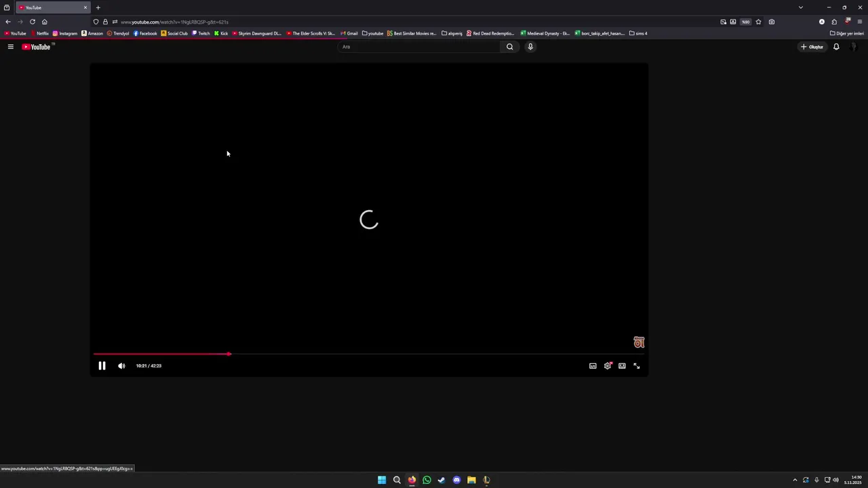Open Windows taskbar search
Screen dimensions: 868x488
(x=397, y=480)
